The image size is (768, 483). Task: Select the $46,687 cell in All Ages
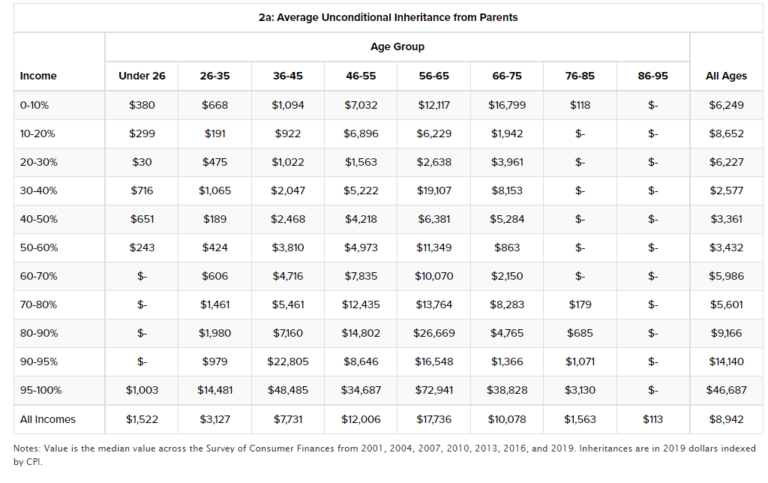[725, 390]
